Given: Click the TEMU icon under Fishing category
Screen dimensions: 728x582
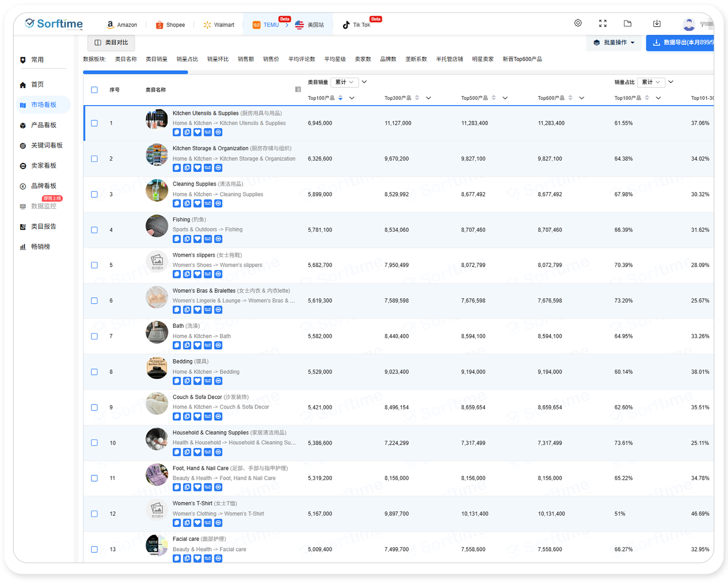Looking at the screenshot, I should (x=208, y=239).
